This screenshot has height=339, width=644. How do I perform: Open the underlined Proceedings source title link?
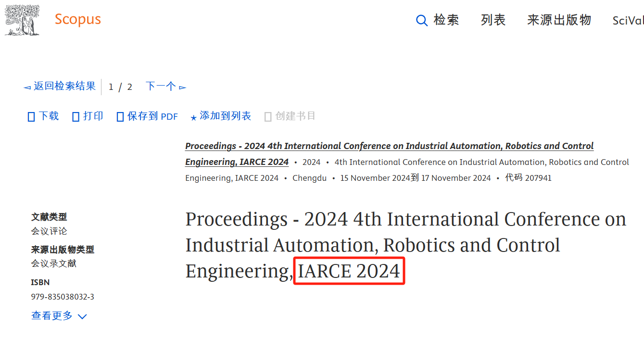pyautogui.click(x=389, y=146)
